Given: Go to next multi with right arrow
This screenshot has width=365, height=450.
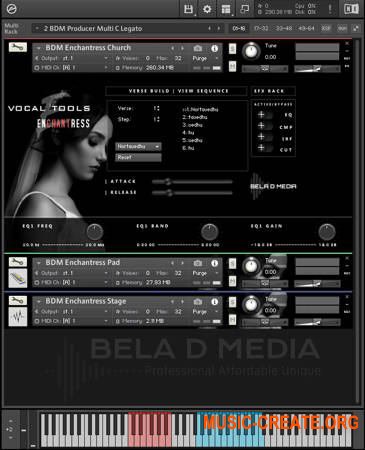Looking at the screenshot, I should (219, 28).
